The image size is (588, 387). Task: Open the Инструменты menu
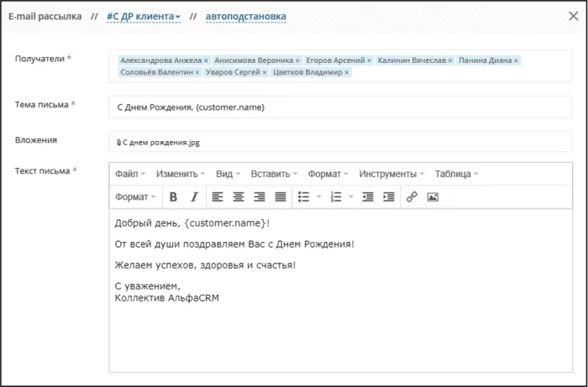coord(391,174)
